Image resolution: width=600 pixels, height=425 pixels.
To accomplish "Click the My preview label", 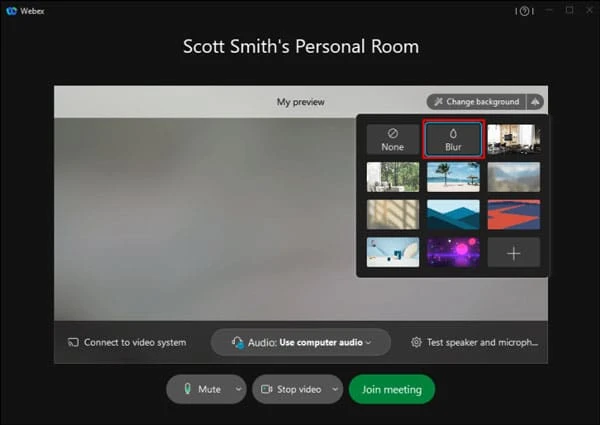I will pos(301,102).
